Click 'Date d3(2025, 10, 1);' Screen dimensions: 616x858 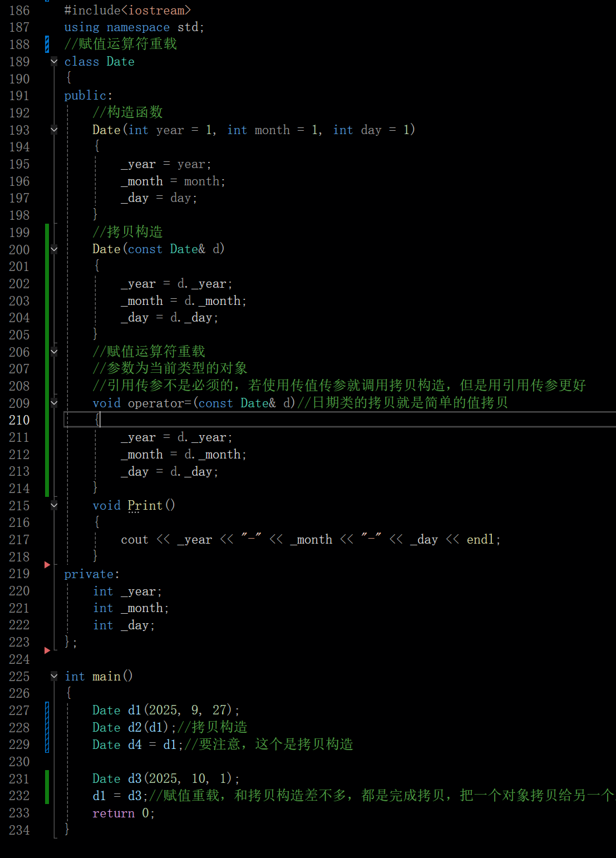point(166,779)
